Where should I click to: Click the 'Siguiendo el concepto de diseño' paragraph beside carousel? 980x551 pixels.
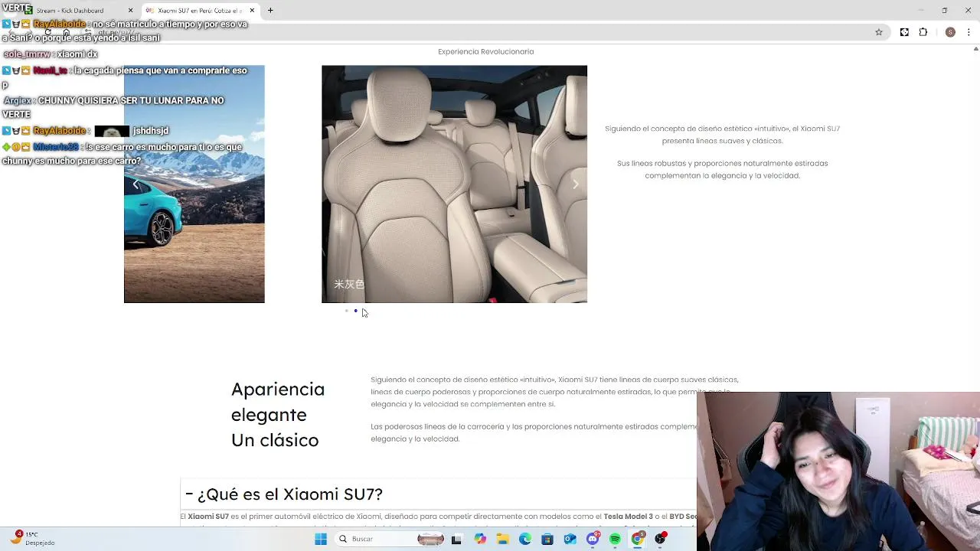point(723,135)
